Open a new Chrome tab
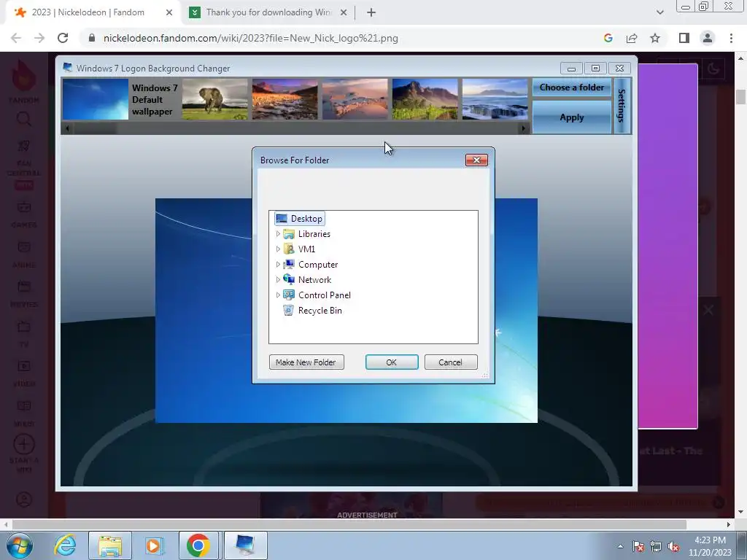The width and height of the screenshot is (747, 560). click(x=371, y=13)
